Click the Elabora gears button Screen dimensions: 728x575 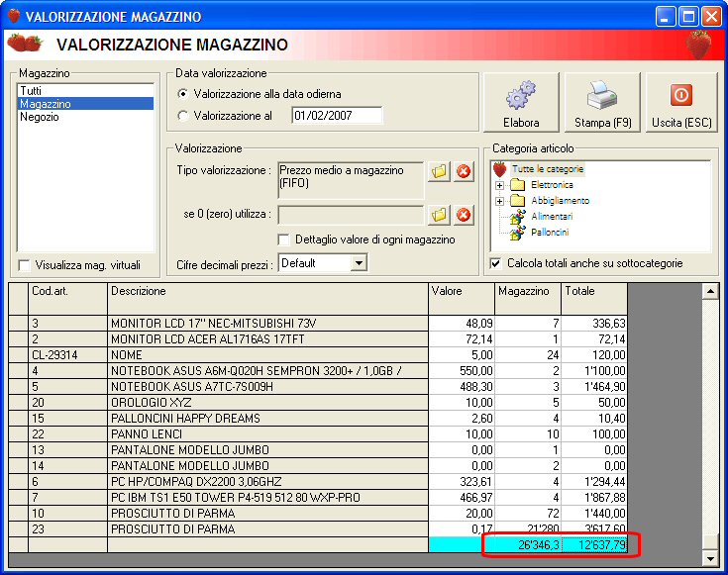coord(521,103)
